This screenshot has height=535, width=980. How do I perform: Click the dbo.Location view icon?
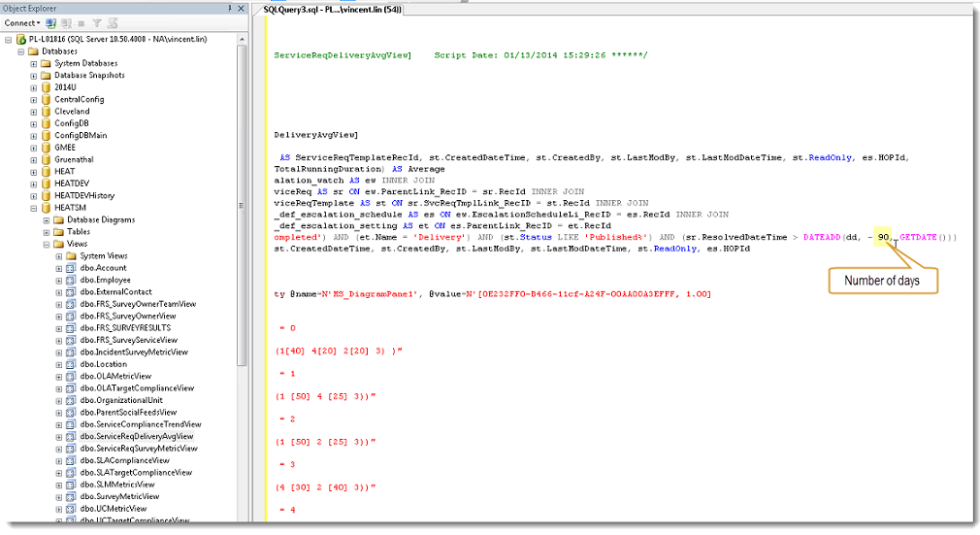tap(71, 364)
